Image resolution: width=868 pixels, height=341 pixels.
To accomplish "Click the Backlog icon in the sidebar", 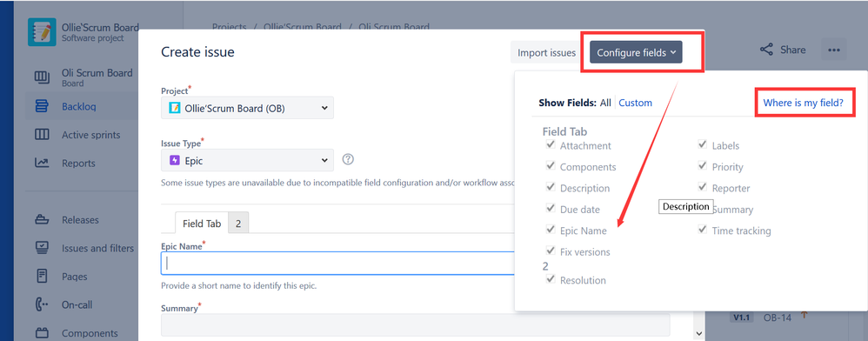I will (x=42, y=106).
